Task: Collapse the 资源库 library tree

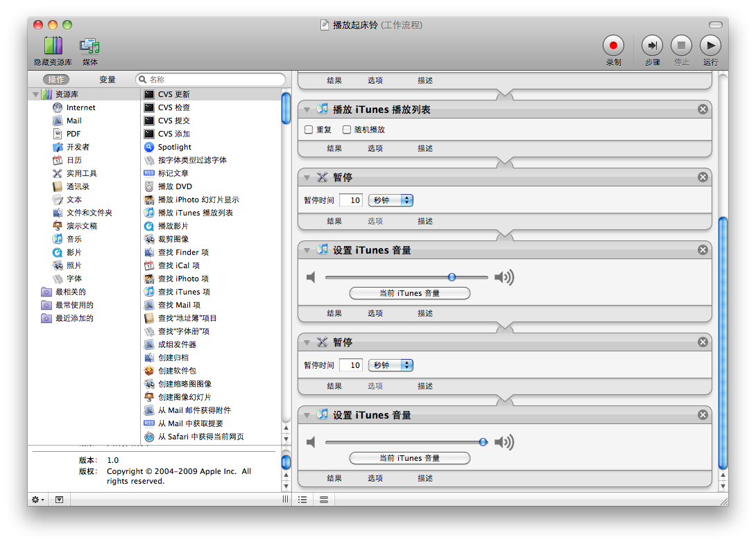Action: 35,94
